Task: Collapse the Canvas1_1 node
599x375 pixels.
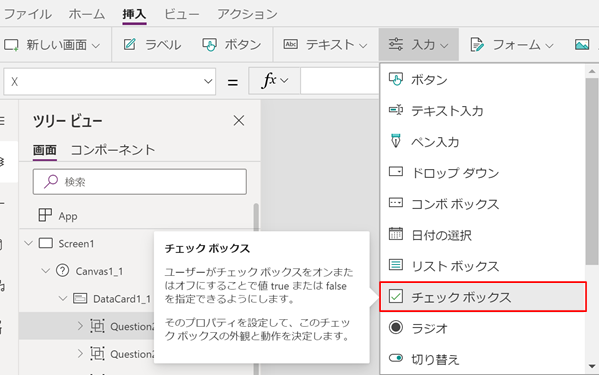Action: 45,271
